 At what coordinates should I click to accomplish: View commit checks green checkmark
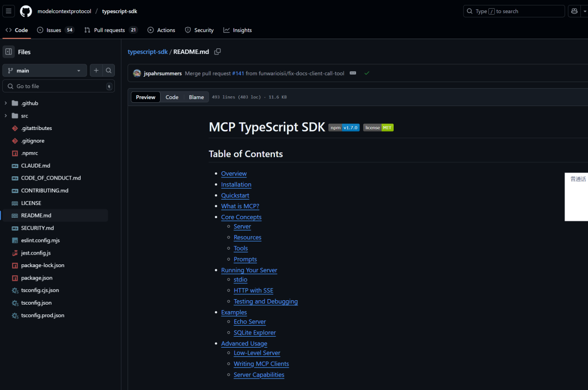367,73
